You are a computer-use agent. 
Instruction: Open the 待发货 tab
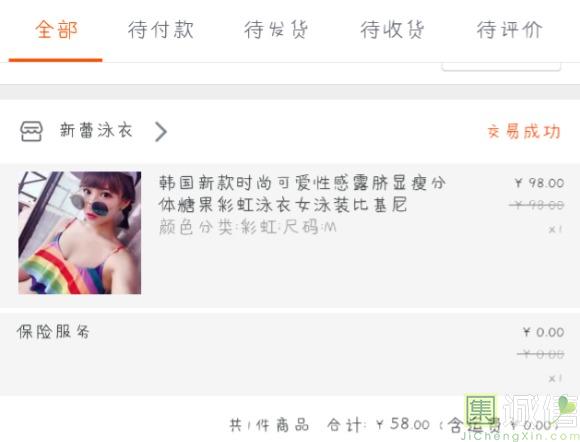276,30
